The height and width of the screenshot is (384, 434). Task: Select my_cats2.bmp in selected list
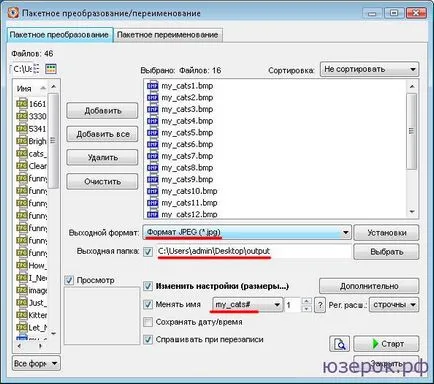click(x=187, y=97)
